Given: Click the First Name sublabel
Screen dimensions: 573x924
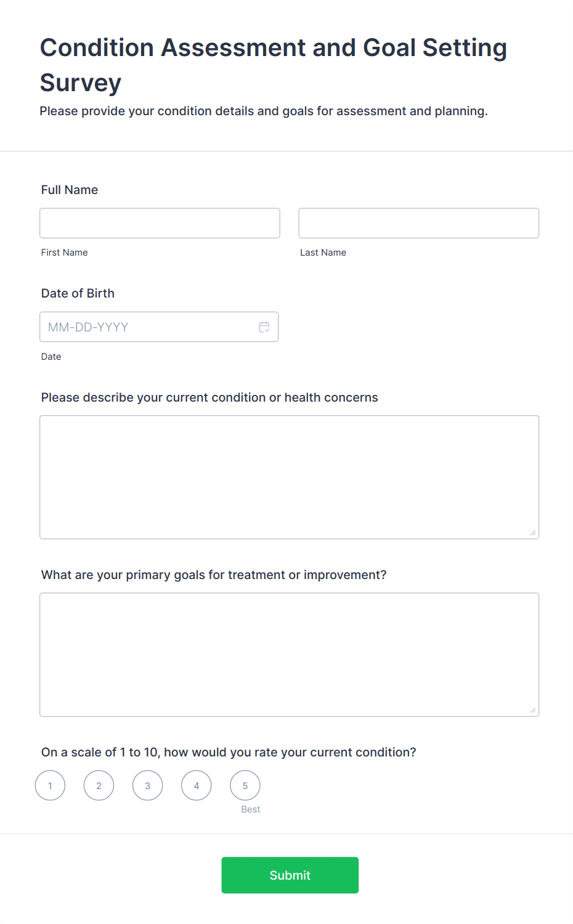Looking at the screenshot, I should coord(65,253).
